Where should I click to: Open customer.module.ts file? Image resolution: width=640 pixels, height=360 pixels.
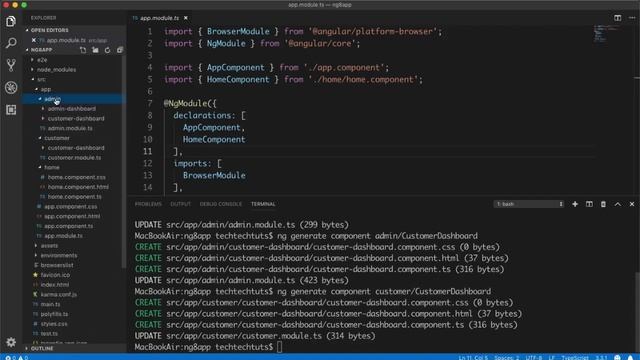pyautogui.click(x=73, y=158)
